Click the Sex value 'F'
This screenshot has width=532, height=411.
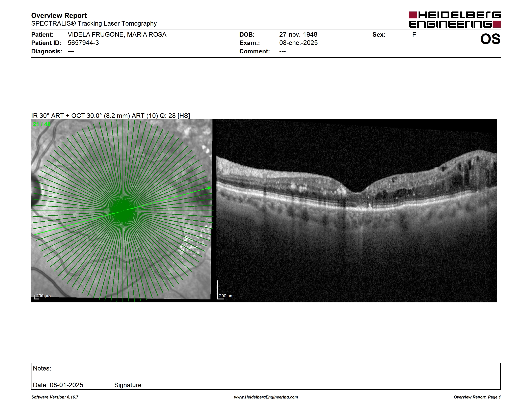click(x=414, y=35)
